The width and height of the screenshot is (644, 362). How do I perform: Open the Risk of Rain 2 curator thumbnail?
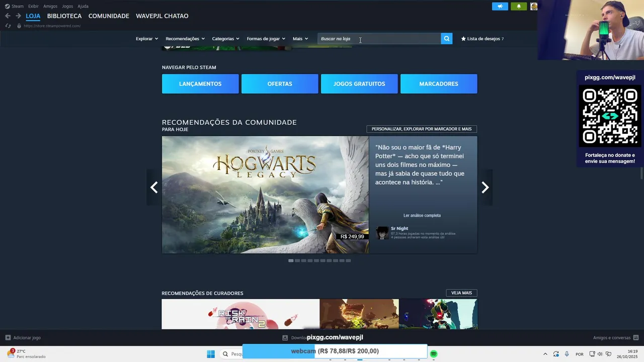click(x=240, y=314)
